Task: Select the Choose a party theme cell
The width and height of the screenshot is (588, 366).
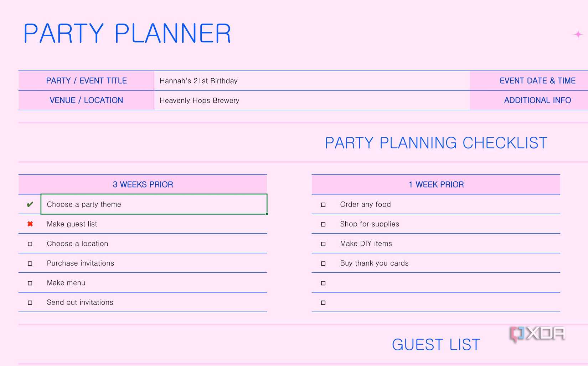Action: [x=154, y=204]
